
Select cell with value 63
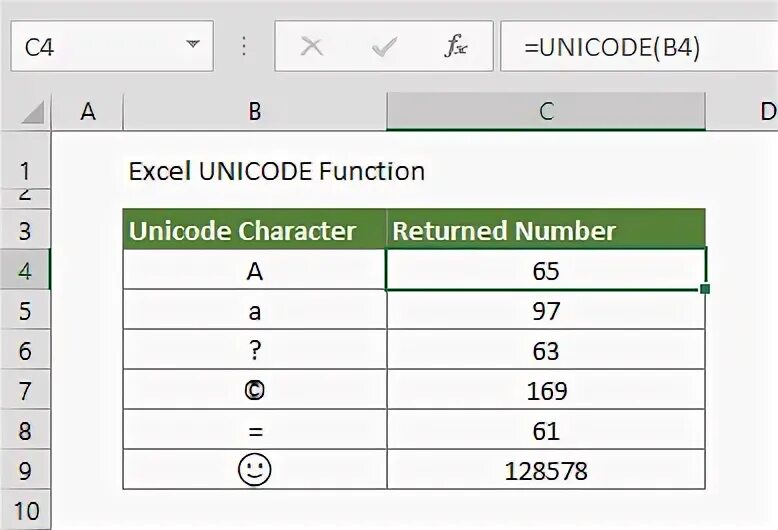coord(546,350)
